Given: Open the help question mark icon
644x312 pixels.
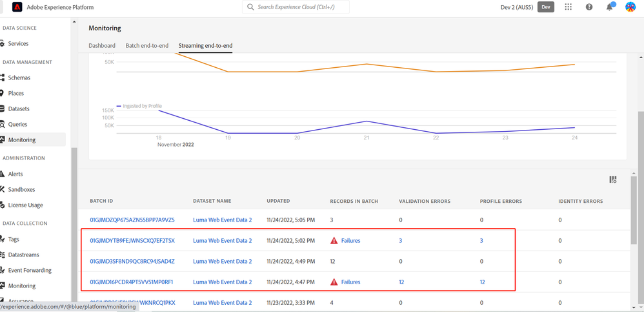Looking at the screenshot, I should point(589,7).
